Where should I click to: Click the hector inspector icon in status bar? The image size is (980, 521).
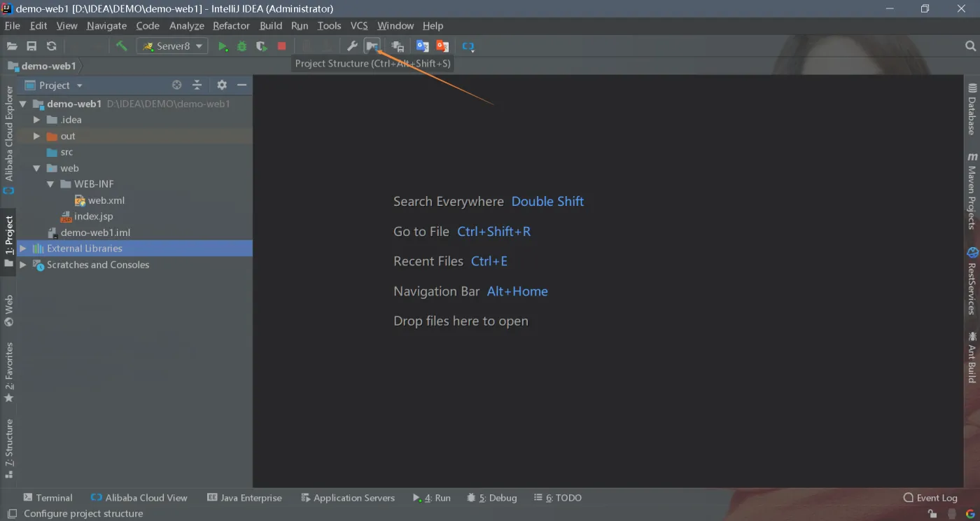coord(951,514)
